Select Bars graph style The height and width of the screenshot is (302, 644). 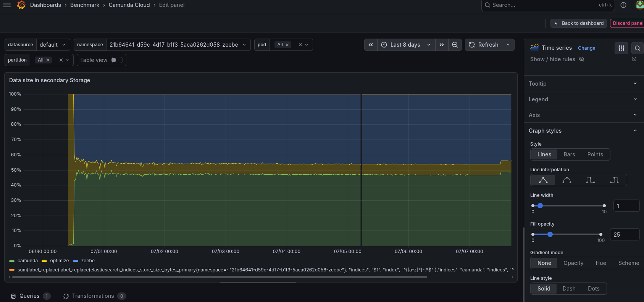click(x=569, y=154)
